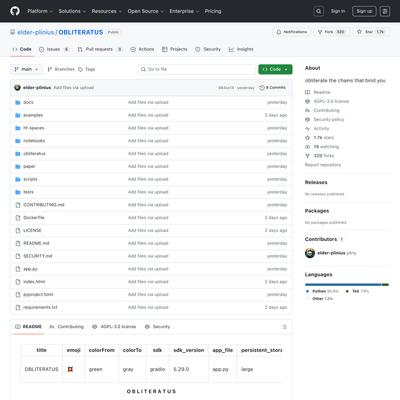Expand the main branch dropdown
Image resolution: width=400 pixels, height=400 pixels.
pos(26,69)
